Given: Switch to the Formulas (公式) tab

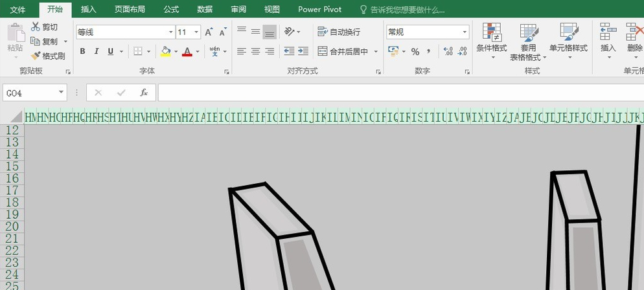Looking at the screenshot, I should [171, 9].
